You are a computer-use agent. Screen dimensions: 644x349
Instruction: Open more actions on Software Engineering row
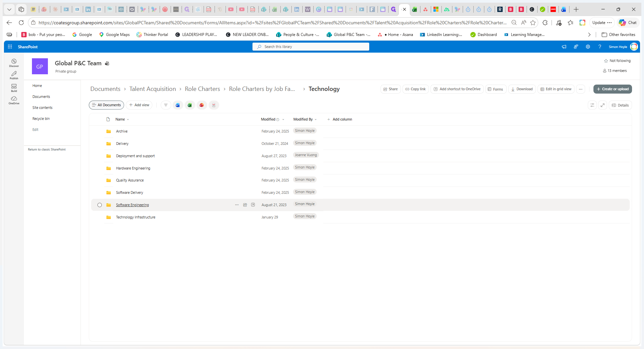click(237, 205)
